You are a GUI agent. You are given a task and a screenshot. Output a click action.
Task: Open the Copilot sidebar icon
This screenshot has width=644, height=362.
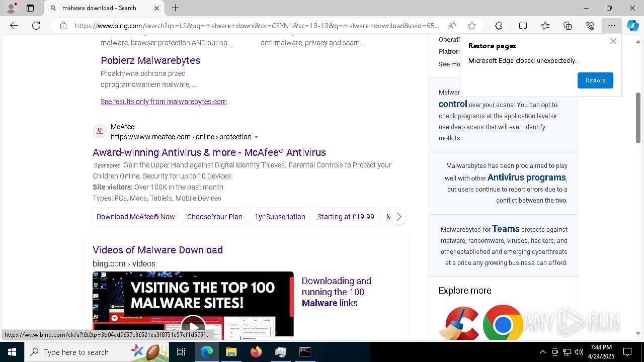(x=632, y=26)
